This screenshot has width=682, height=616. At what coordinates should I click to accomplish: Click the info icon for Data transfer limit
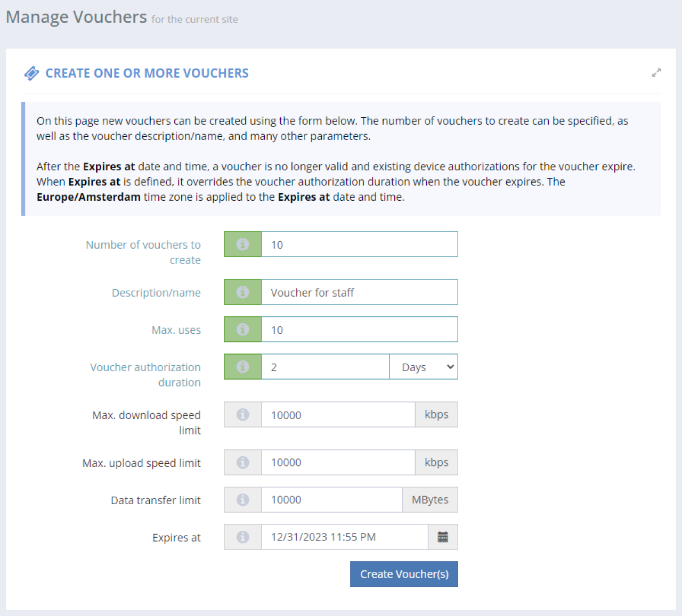tap(242, 499)
